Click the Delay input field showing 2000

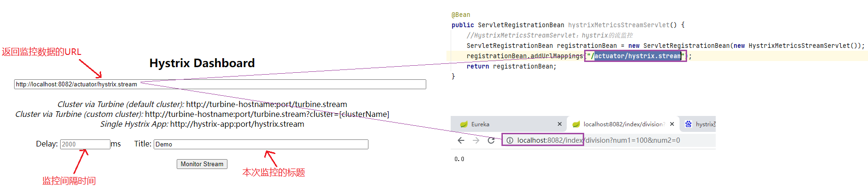(85, 144)
